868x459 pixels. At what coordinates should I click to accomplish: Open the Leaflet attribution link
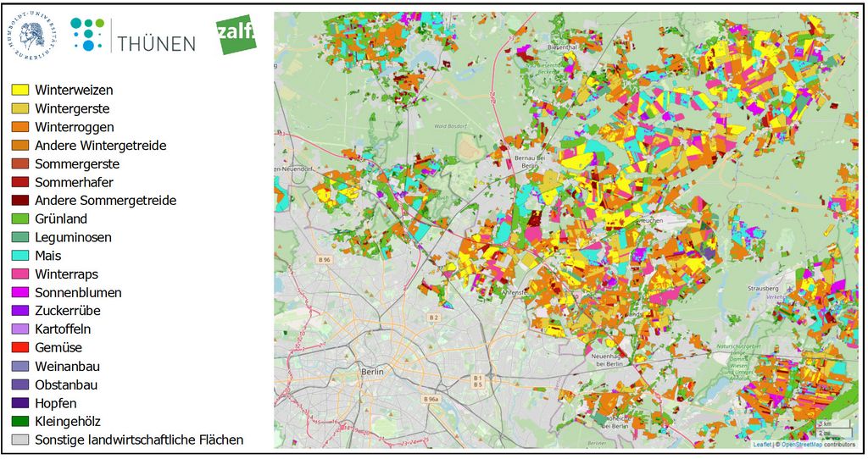pyautogui.click(x=762, y=444)
